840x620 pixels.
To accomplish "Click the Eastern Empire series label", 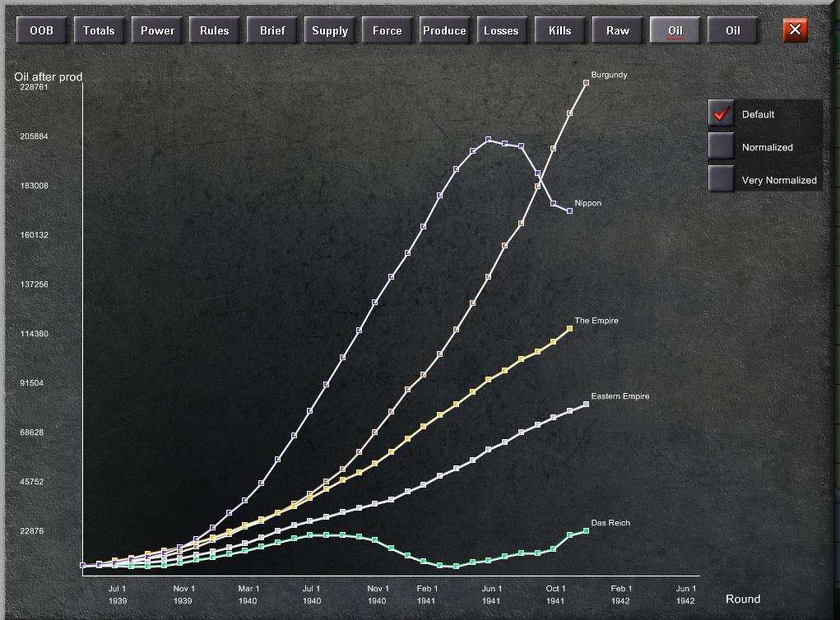I will point(620,396).
